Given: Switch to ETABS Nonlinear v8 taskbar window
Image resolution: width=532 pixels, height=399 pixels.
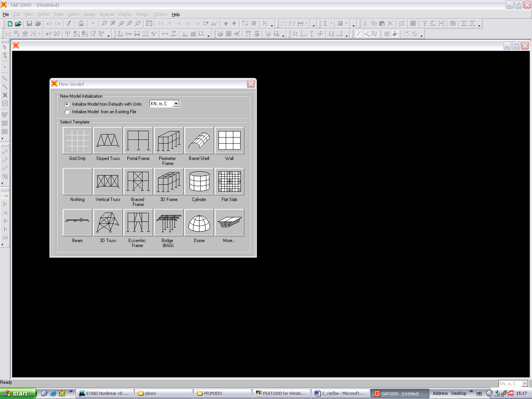Looking at the screenshot, I should (x=105, y=393).
